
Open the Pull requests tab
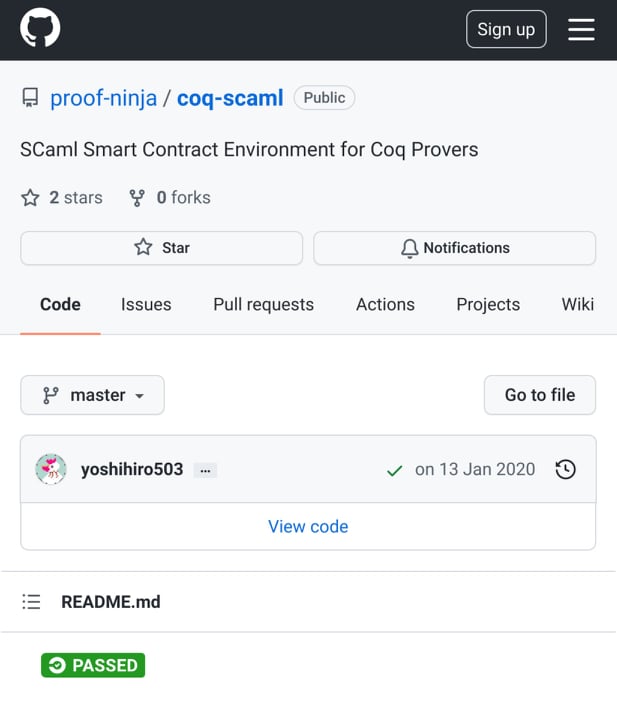263,305
